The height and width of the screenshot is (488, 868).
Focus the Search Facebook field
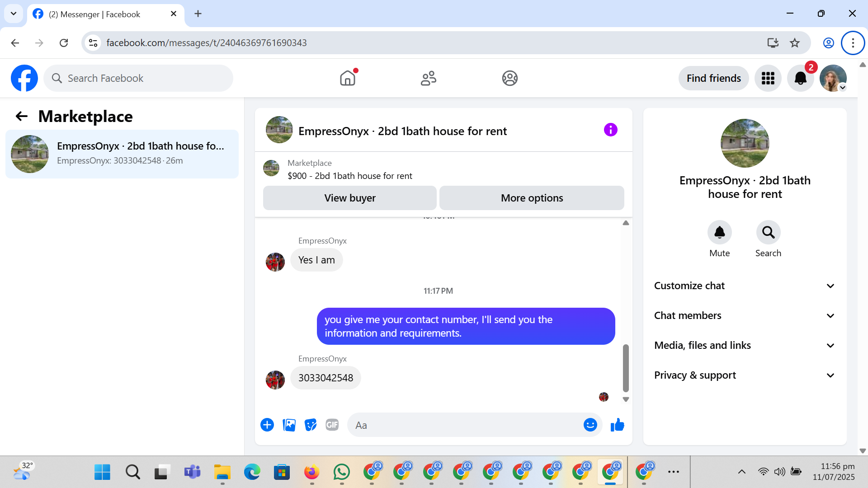[x=138, y=78]
